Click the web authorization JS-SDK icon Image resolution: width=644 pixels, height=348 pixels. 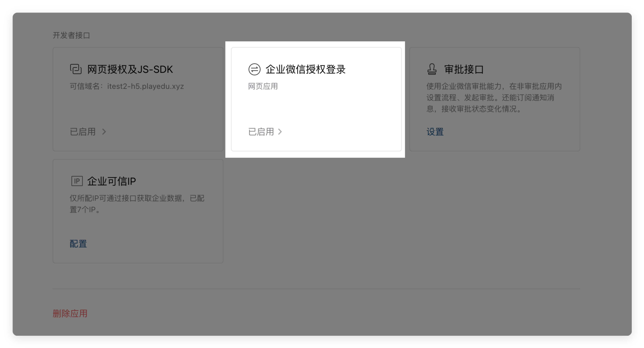coord(76,69)
